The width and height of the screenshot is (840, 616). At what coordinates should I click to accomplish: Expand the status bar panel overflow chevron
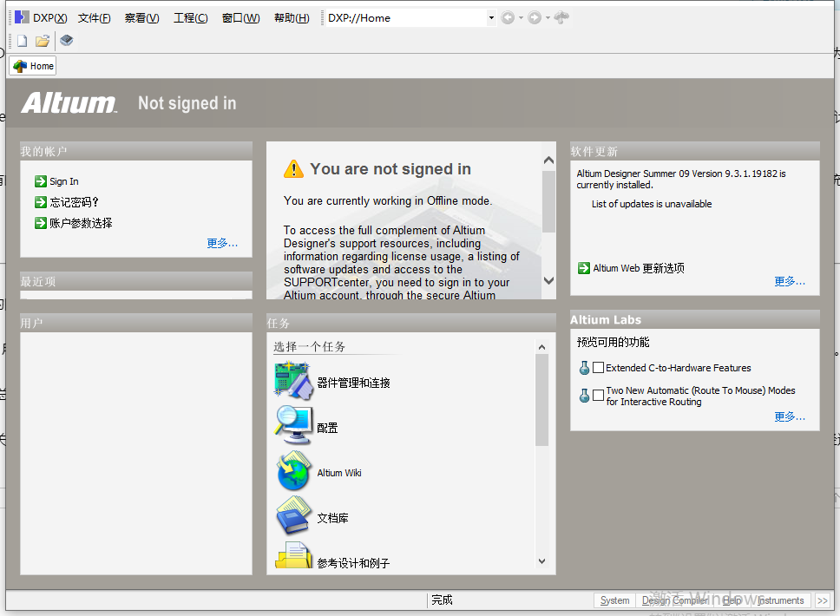coord(822,600)
